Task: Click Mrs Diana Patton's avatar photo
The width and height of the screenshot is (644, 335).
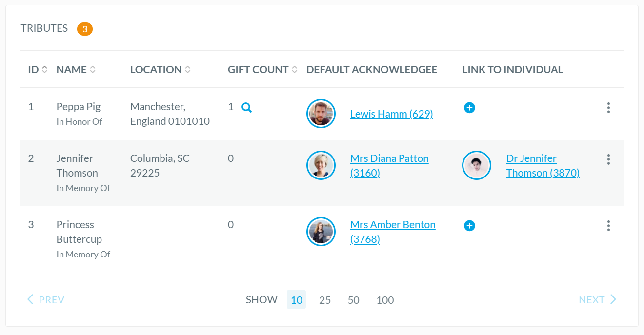Action: coord(321,165)
